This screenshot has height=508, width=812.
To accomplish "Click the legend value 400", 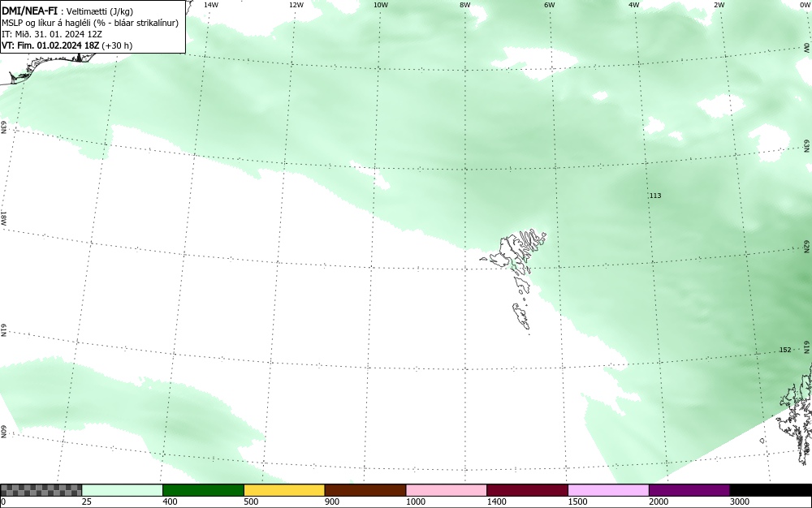I will pos(170,502).
